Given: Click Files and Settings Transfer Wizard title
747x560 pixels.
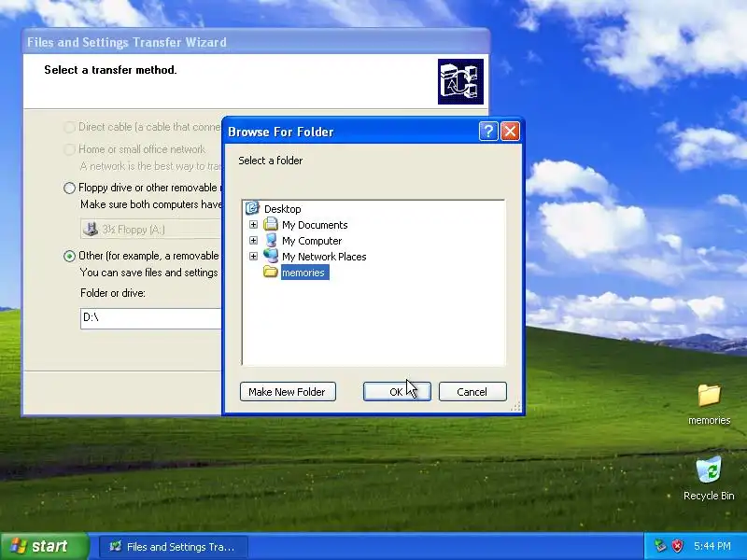Looking at the screenshot, I should [127, 42].
